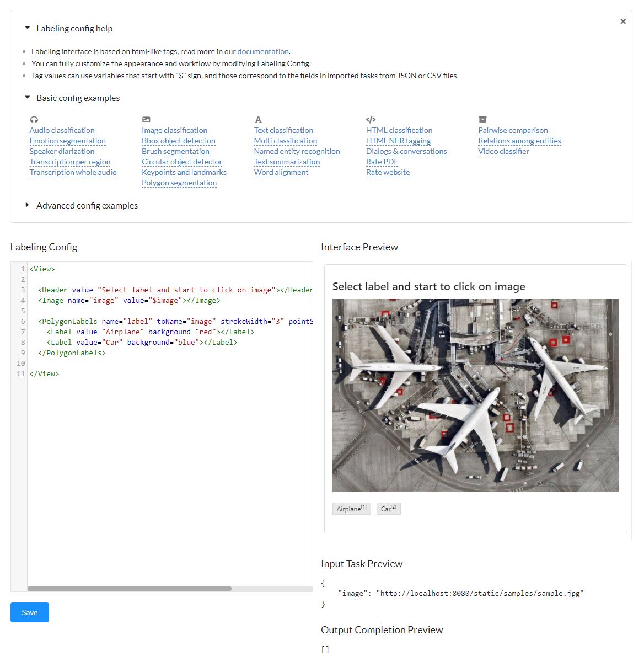644x667 pixels.
Task: Select the Car label tag
Action: (x=389, y=509)
